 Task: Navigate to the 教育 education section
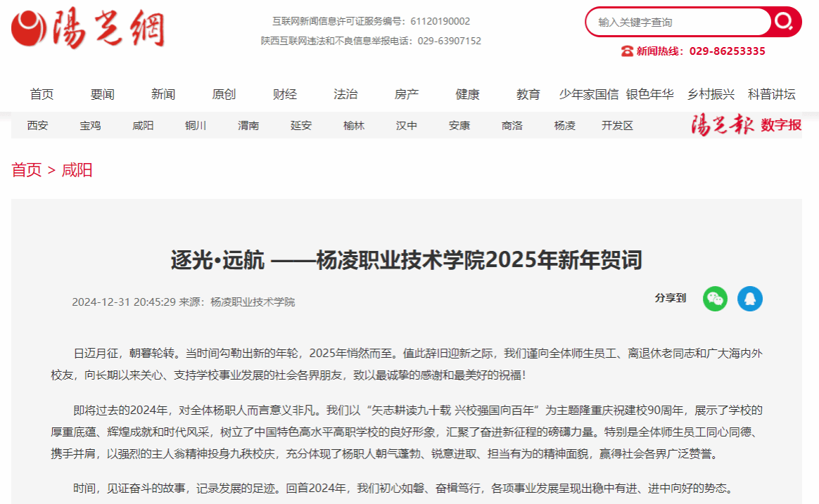click(x=528, y=94)
